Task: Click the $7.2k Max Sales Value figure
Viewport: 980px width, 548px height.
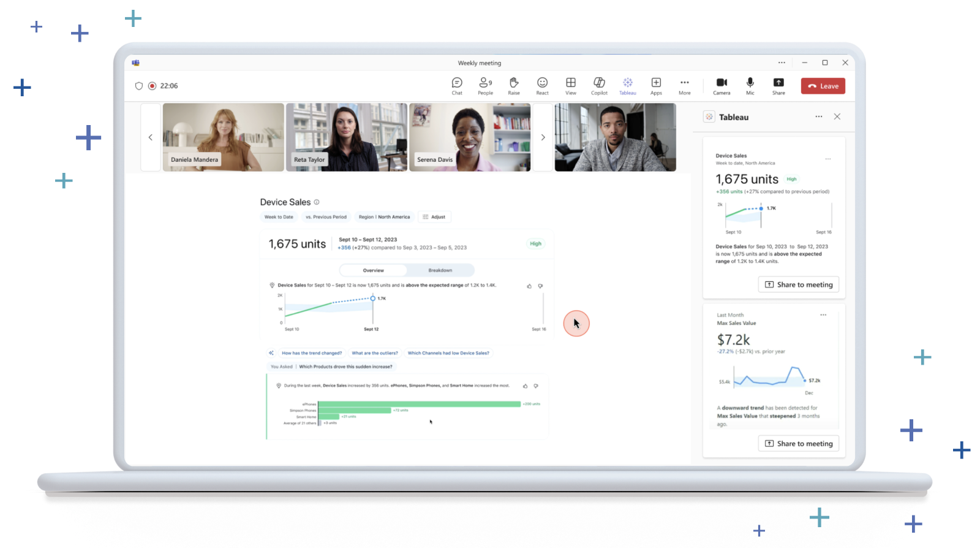Action: [x=733, y=340]
